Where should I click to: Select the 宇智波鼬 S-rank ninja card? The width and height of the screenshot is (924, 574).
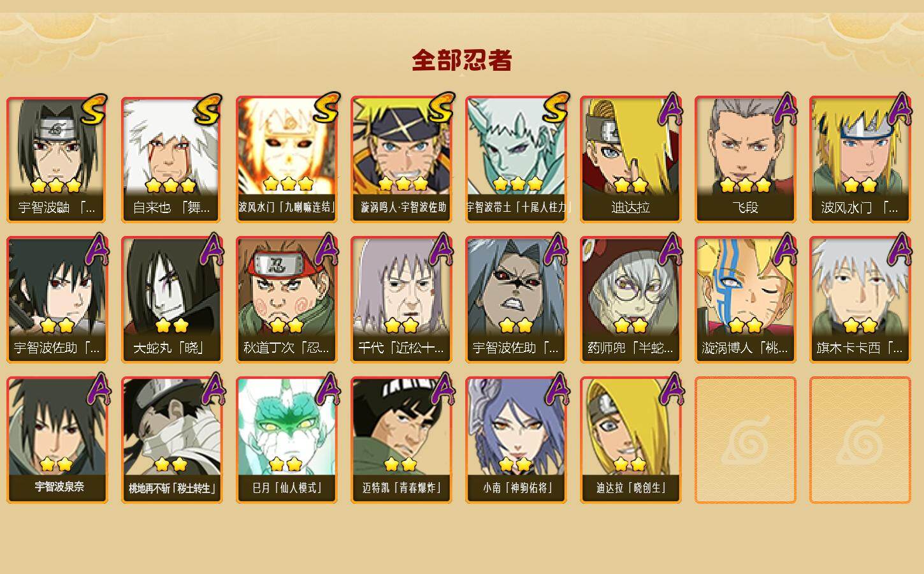[x=57, y=159]
